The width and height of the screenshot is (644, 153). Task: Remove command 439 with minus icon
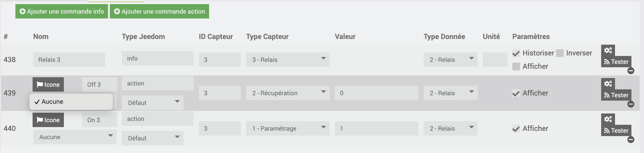[631, 104]
